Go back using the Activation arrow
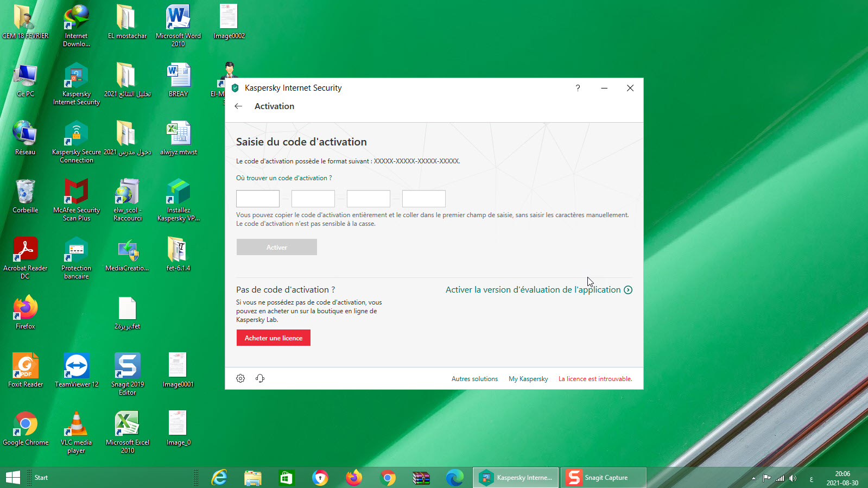868x488 pixels. click(x=238, y=106)
